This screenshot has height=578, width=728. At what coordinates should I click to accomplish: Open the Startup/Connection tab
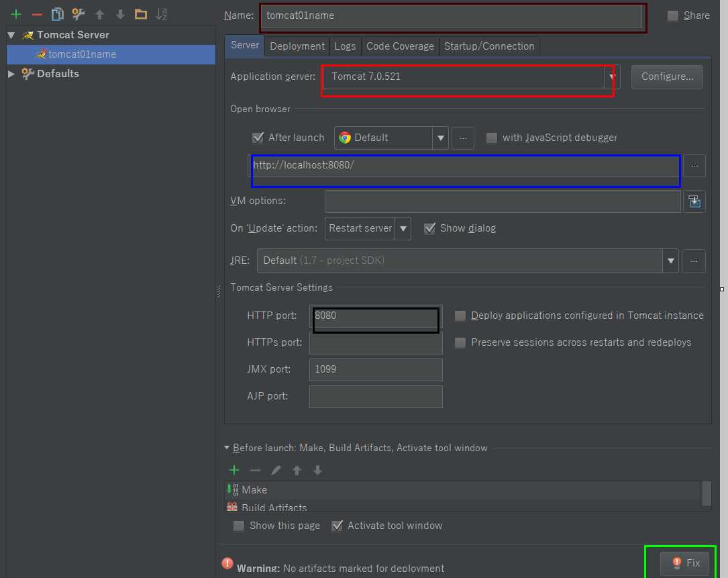[489, 46]
